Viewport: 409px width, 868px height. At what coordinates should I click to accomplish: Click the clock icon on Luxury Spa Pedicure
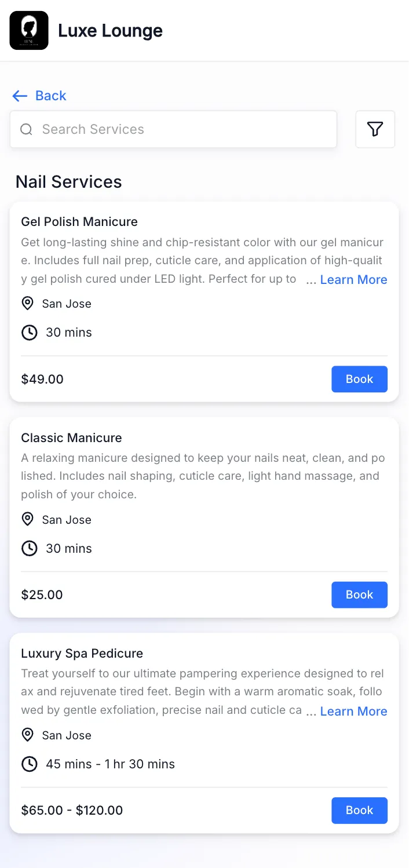(29, 764)
